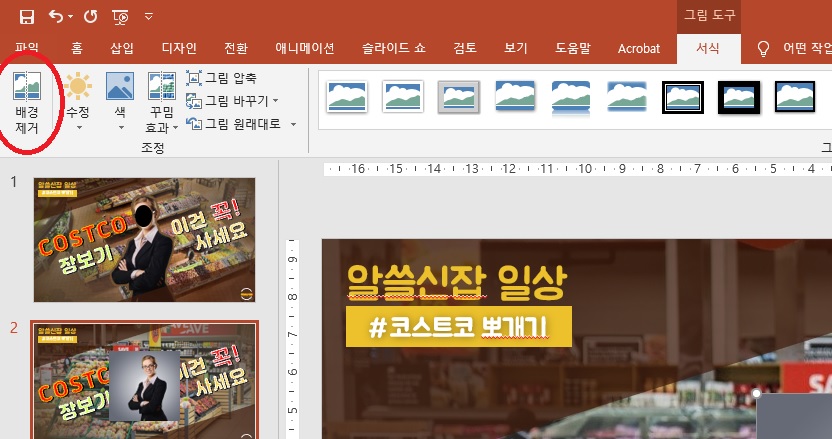Open Customize Quick Access Toolbar dropdown

point(149,17)
